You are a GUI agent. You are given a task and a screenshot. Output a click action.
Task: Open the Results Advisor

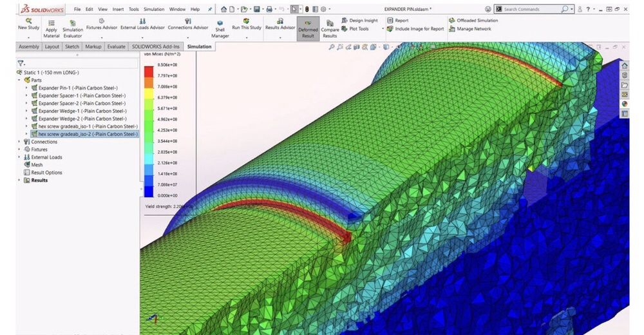point(280,24)
